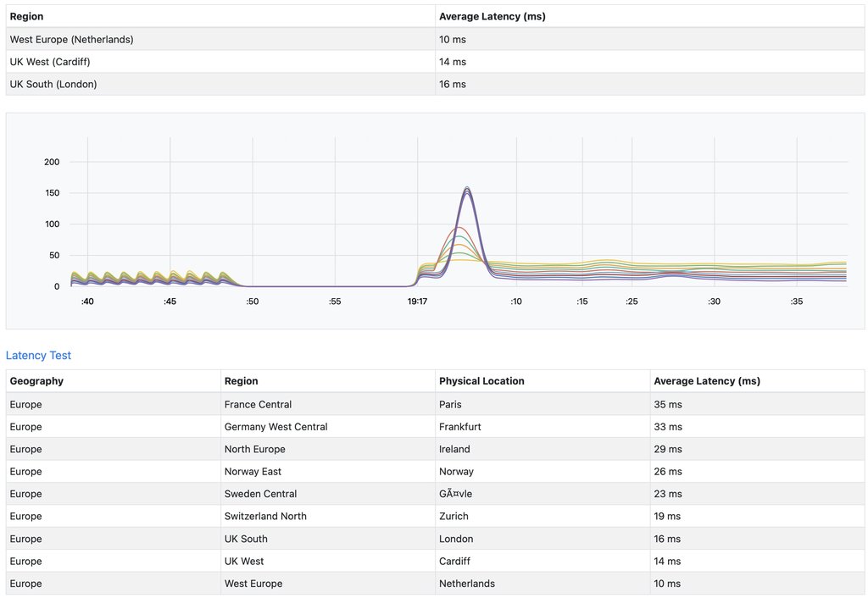868x598 pixels.
Task: Click the Geography column header
Action: pyautogui.click(x=36, y=381)
